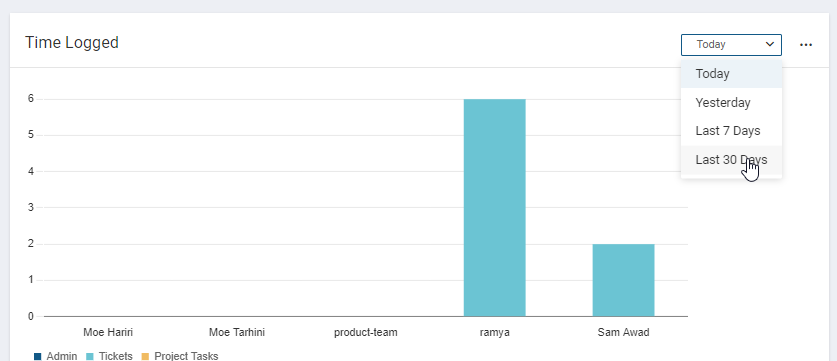Click the Sam Awad tickets bar
Viewport: 837px width, 361px height.
[623, 280]
